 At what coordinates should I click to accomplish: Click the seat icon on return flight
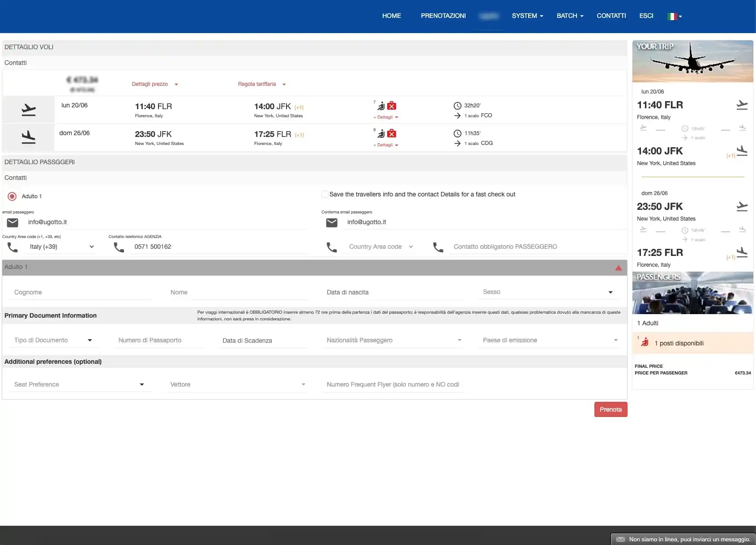[x=381, y=134]
